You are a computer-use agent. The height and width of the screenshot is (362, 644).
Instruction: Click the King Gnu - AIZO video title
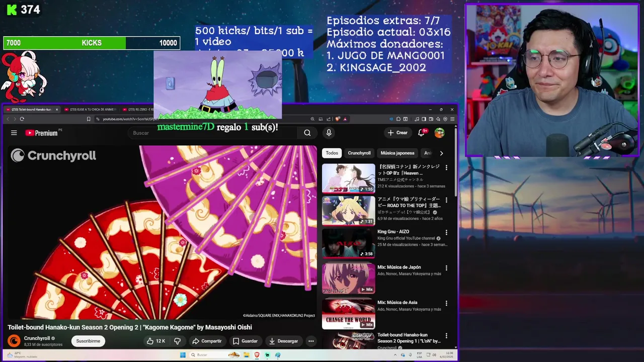pyautogui.click(x=393, y=232)
